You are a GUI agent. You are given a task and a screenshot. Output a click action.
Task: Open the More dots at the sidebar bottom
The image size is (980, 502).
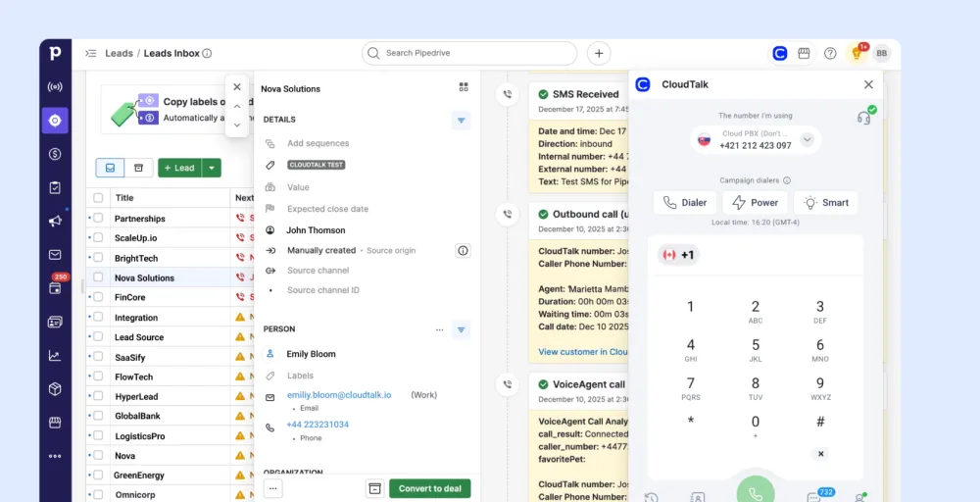[x=55, y=456]
